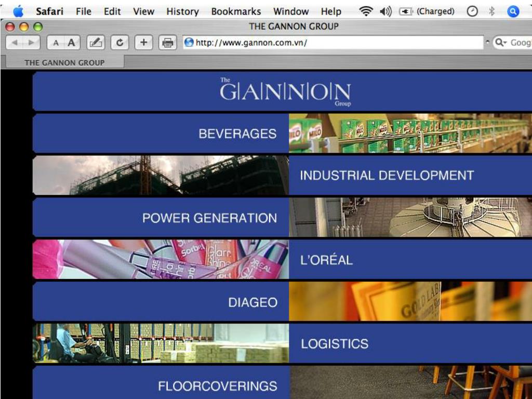The image size is (532, 399).
Task: Click the battery Charged indicator
Action: tap(427, 11)
